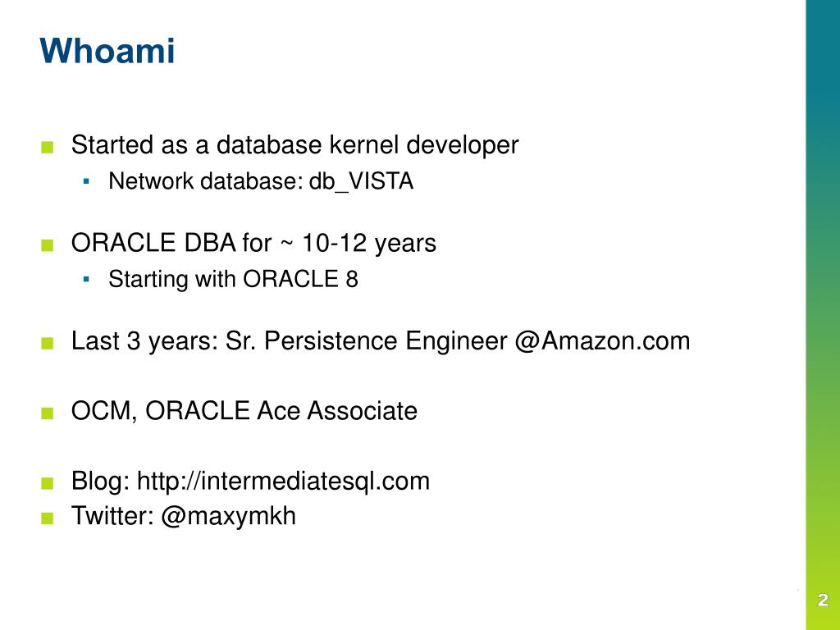
Task: Click the green bullet beside 'Twitter:'
Action: pos(47,518)
